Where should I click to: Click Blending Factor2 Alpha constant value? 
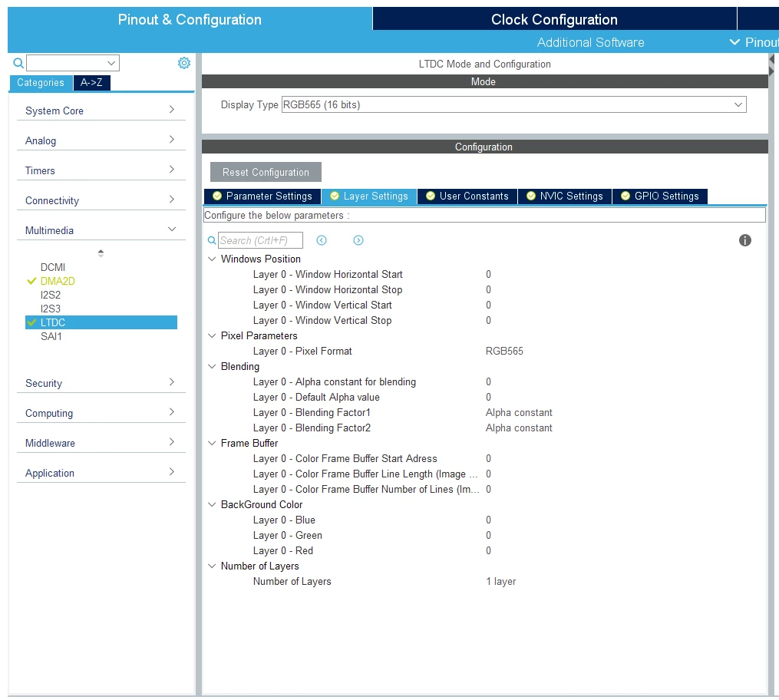pyautogui.click(x=519, y=428)
